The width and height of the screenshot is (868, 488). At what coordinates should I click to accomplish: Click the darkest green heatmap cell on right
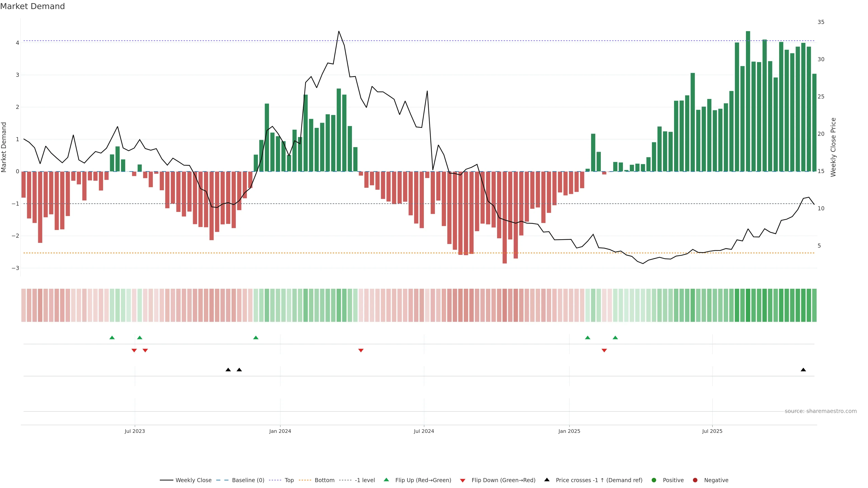[748, 305]
